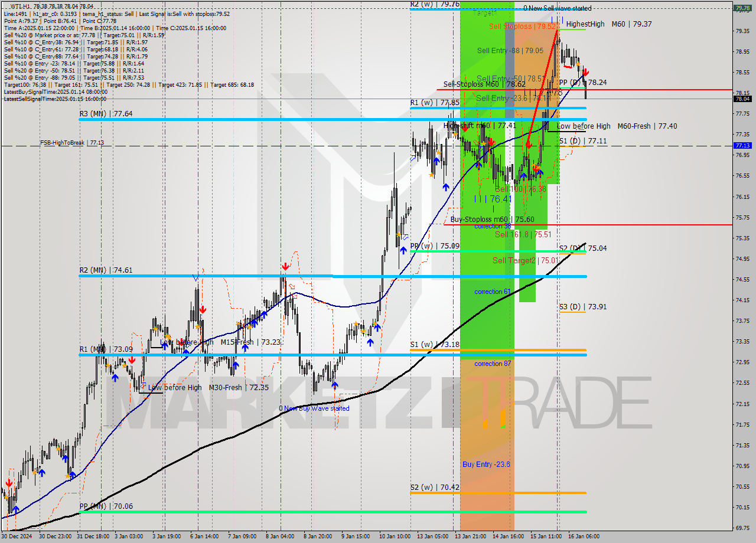
Task: Click the 72.15 value on the price axis
Action: [x=742, y=404]
